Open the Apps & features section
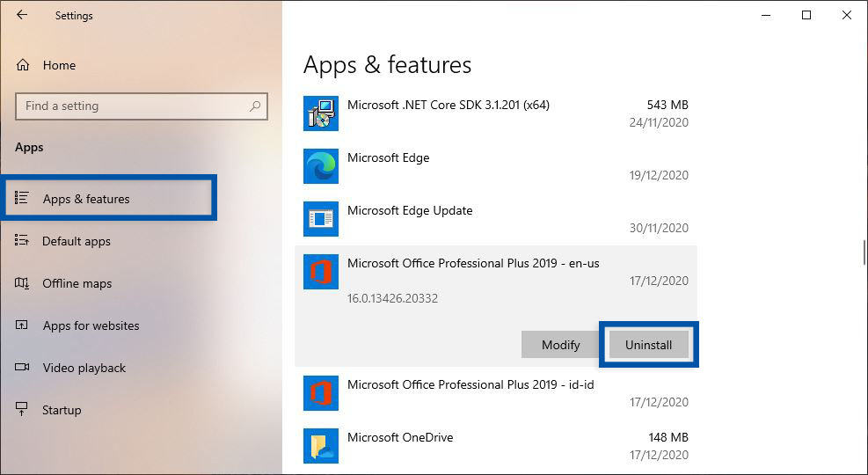 (85, 199)
